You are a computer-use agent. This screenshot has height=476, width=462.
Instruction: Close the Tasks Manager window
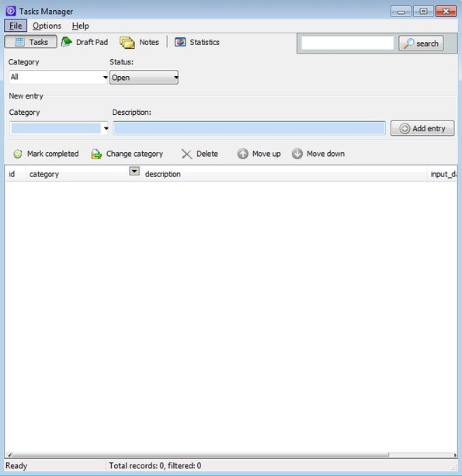pos(446,12)
